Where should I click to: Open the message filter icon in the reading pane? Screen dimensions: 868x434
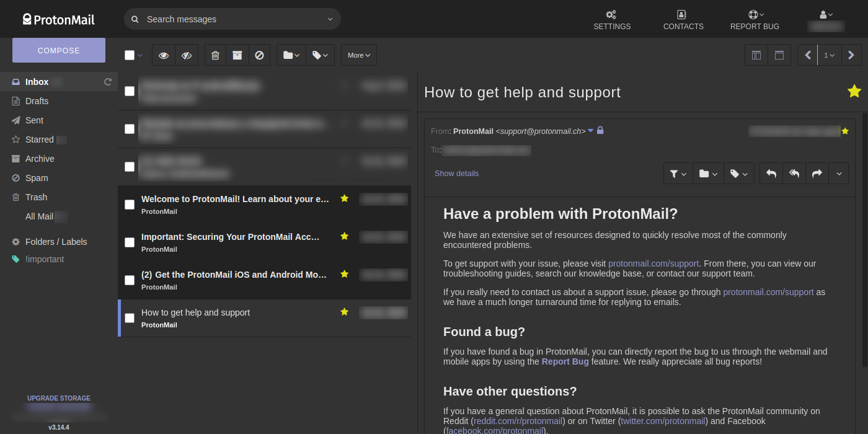pos(677,173)
